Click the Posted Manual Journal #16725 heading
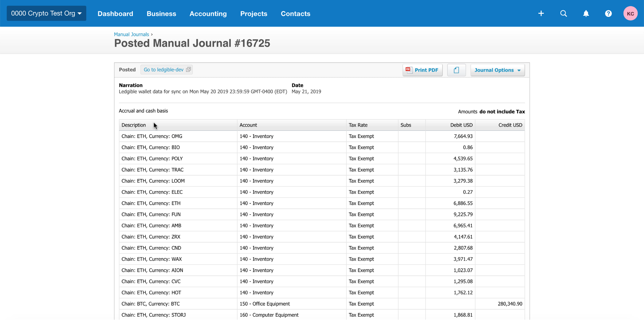This screenshot has width=644, height=320. 192,43
